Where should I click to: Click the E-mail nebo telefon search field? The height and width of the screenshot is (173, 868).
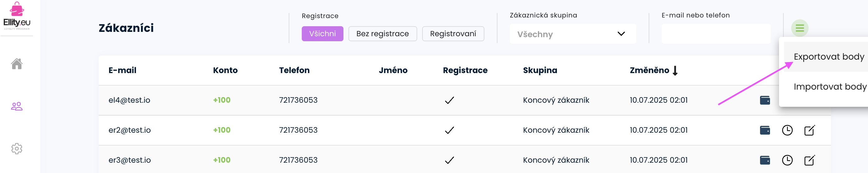tap(716, 34)
